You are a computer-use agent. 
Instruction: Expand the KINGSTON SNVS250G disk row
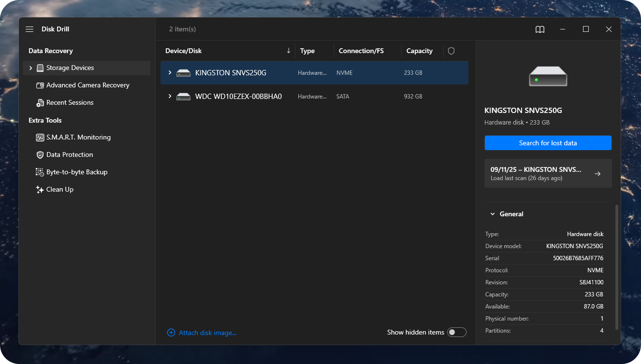[170, 73]
